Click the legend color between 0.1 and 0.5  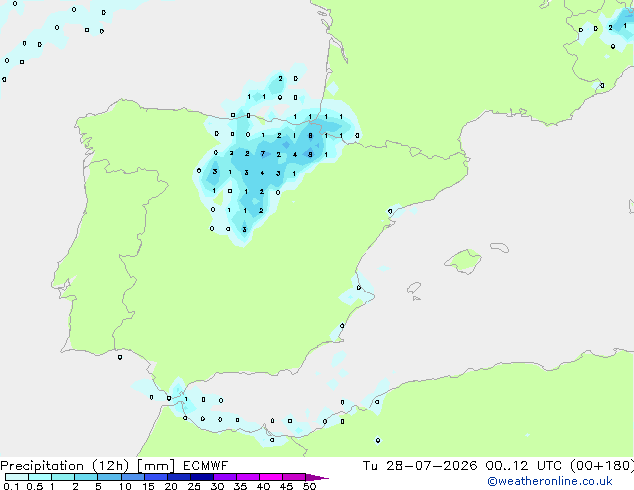point(17,477)
